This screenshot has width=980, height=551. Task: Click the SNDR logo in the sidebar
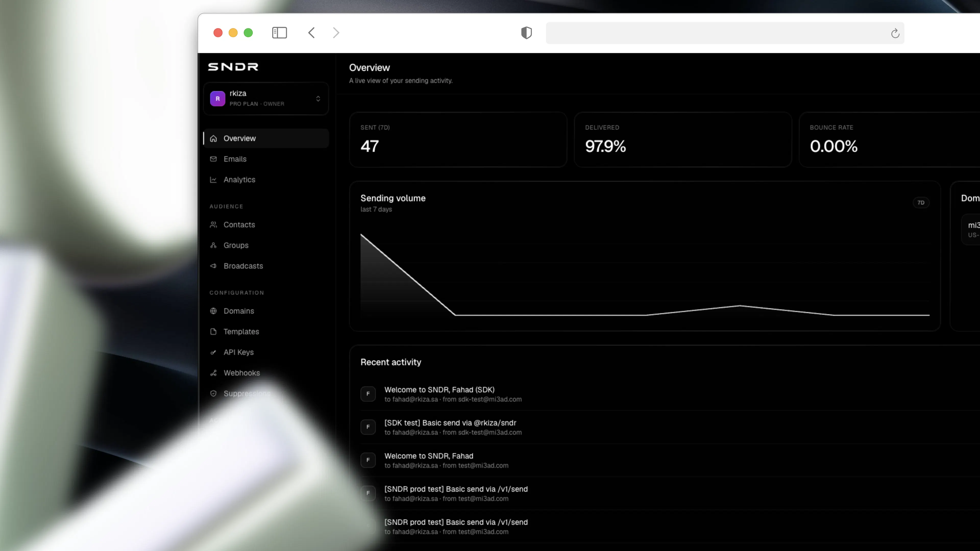[233, 67]
